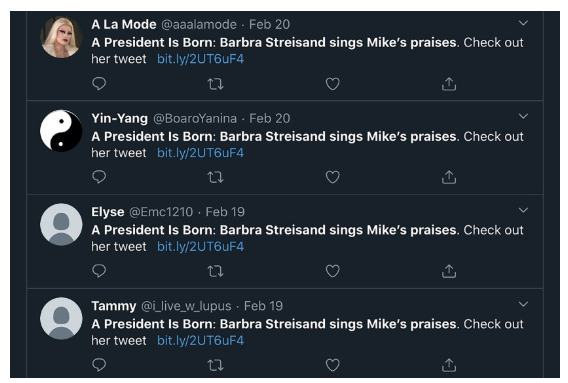Image resolution: width=568 pixels, height=383 pixels.
Task: Like the Yin-Yang tweet
Action: tap(333, 177)
